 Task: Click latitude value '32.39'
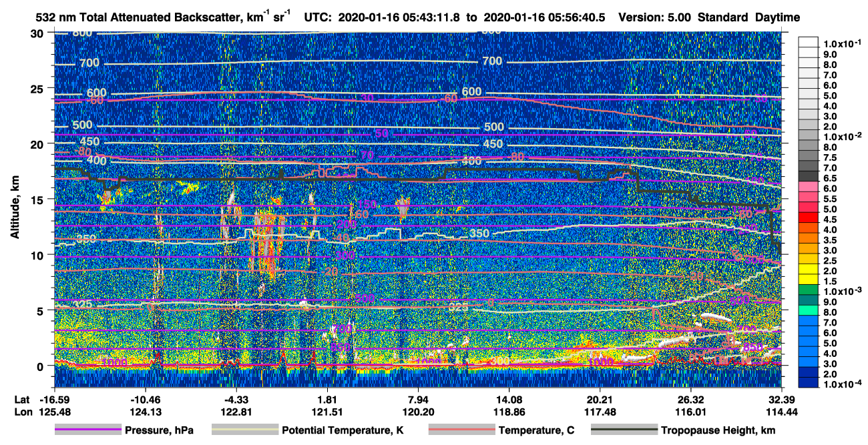781,400
